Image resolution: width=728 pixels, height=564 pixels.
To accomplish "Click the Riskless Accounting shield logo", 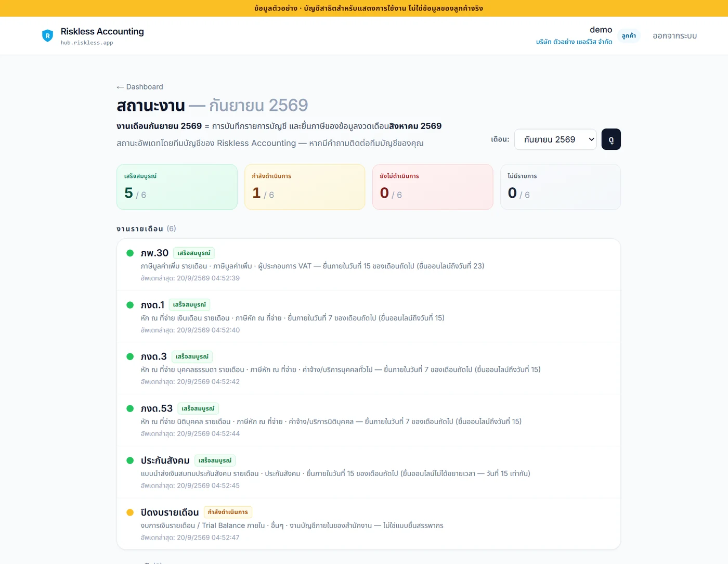I will pyautogui.click(x=47, y=35).
